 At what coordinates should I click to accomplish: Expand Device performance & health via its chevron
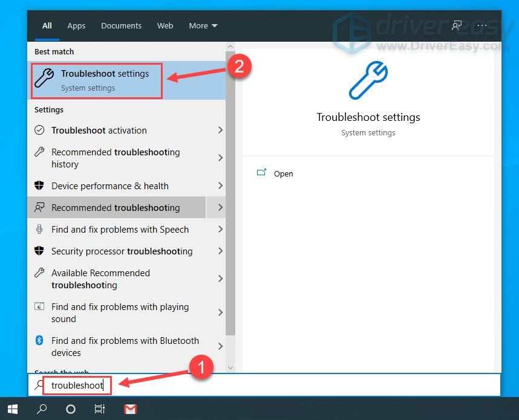[x=220, y=186]
